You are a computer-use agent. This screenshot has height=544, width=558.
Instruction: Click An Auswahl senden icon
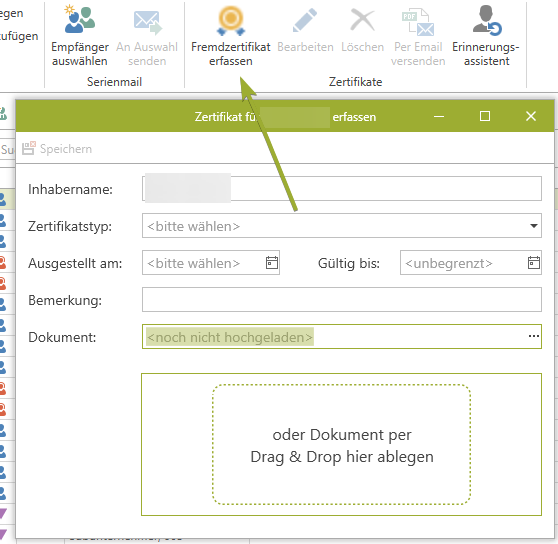click(x=147, y=22)
